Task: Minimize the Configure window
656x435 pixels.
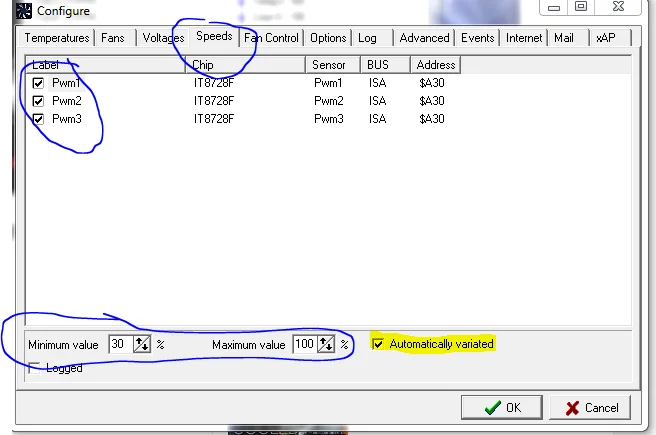Action: (554, 7)
